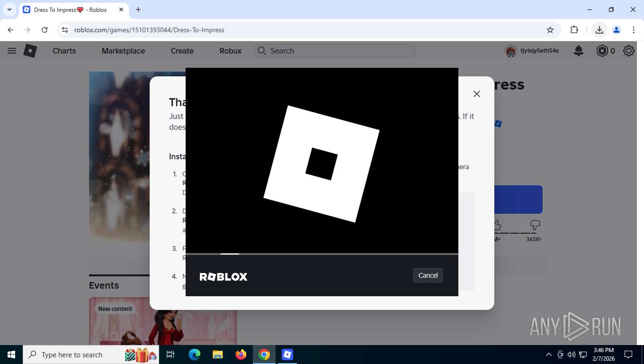Open volume control in system tray
Screen dimensions: 644x364
(x=572, y=355)
